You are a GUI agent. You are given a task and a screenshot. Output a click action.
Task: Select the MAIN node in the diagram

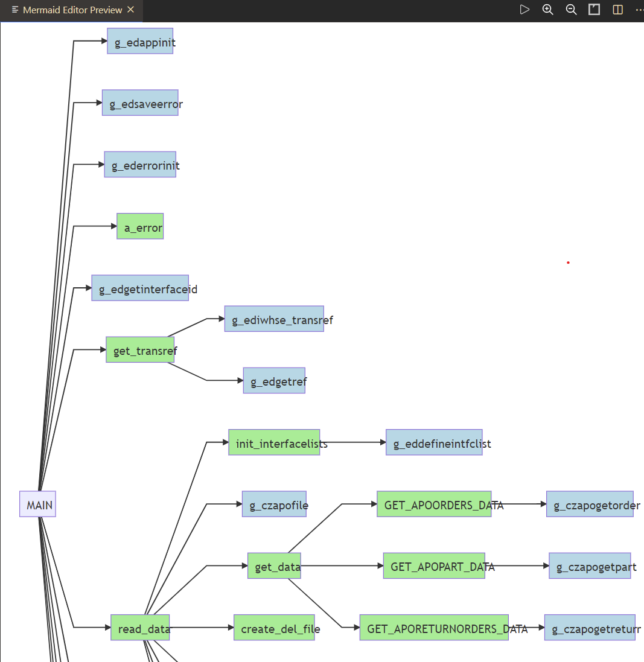[37, 504]
